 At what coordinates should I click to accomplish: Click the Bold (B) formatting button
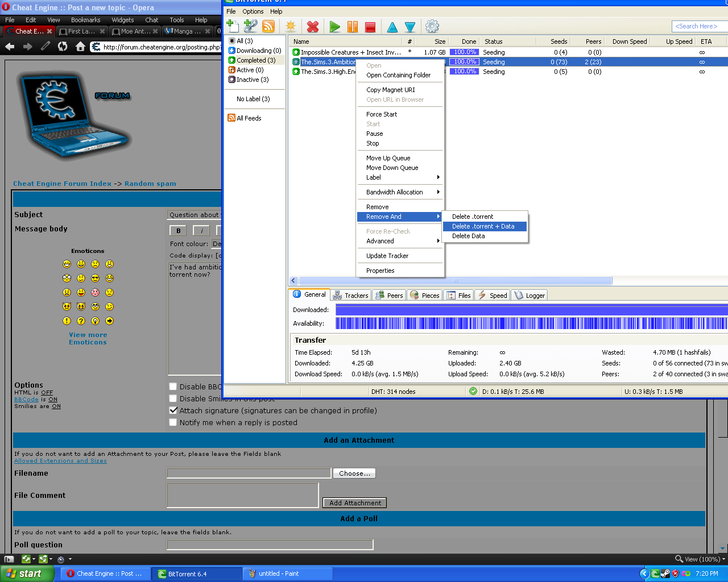[179, 230]
